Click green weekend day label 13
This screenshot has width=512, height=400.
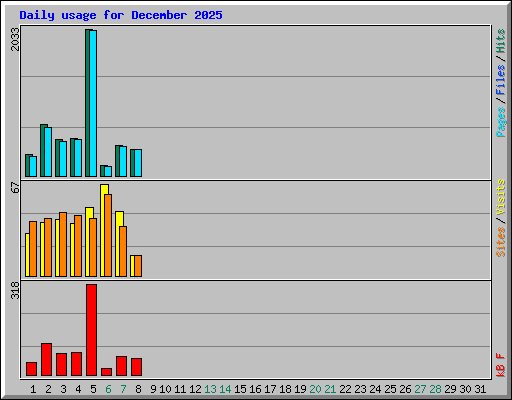pos(210,389)
